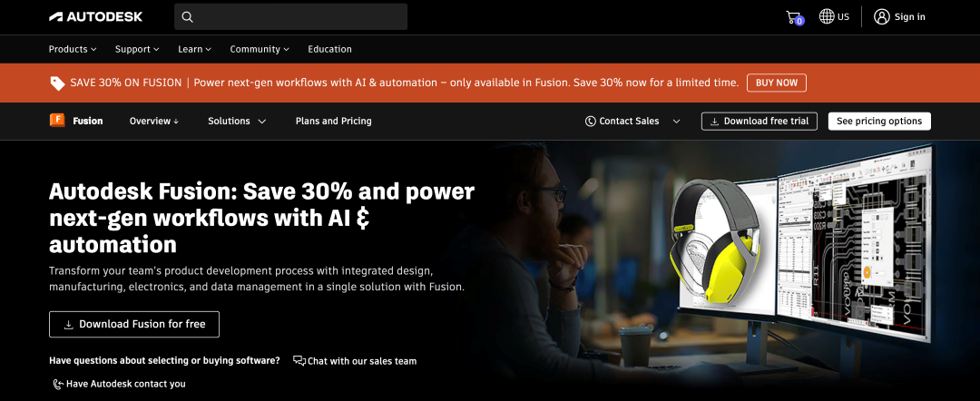This screenshot has height=401, width=980.
Task: Expand the Learn menu
Action: (x=194, y=49)
